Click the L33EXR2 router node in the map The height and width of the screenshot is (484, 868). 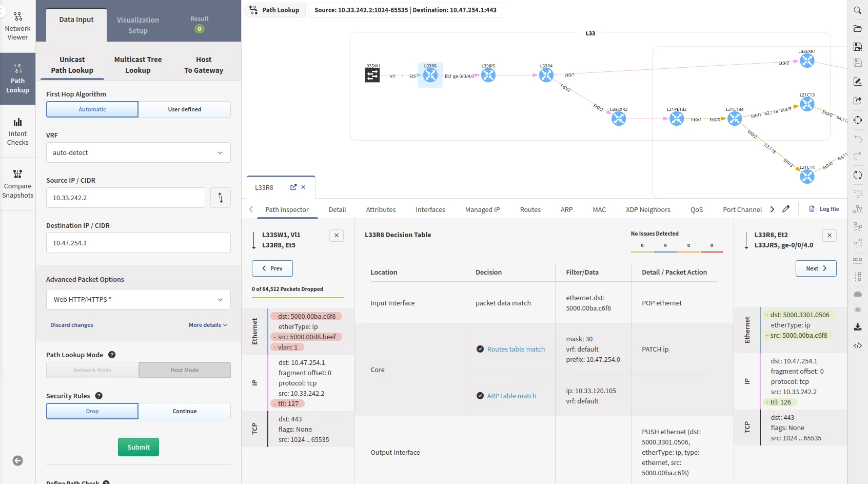point(619,119)
